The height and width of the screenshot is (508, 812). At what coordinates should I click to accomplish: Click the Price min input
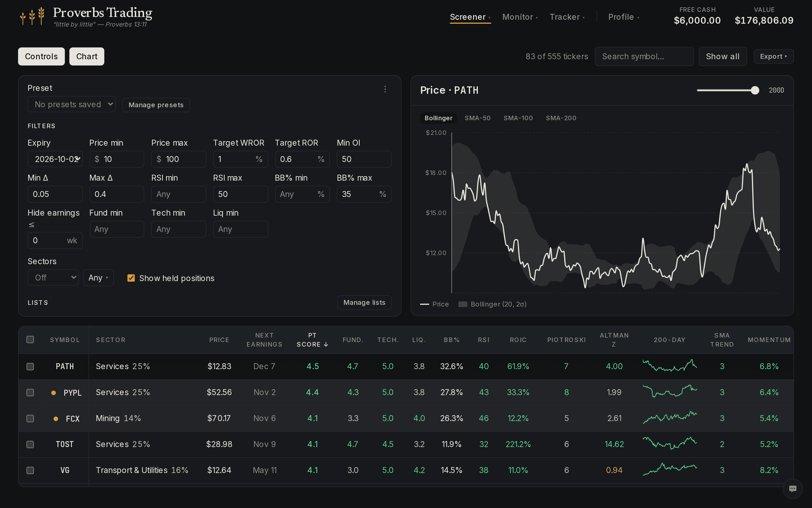[117, 159]
